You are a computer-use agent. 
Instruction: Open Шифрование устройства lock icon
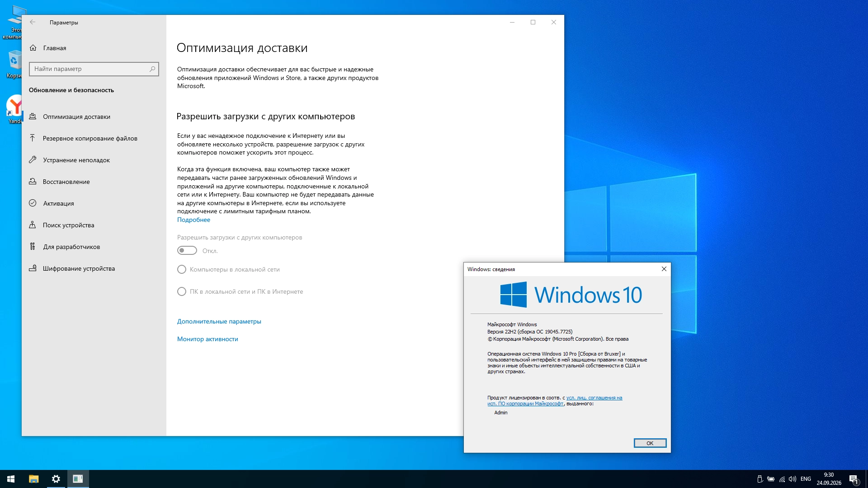33,268
